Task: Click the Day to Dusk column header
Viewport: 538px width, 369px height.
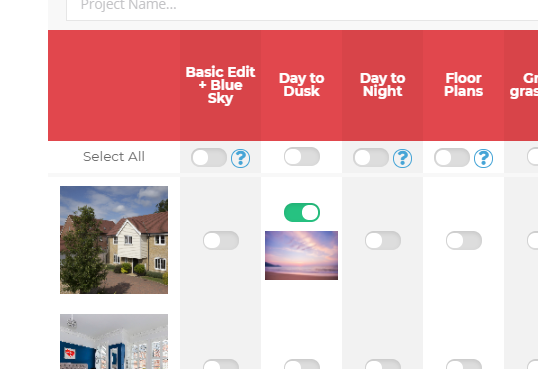Action: click(x=302, y=85)
